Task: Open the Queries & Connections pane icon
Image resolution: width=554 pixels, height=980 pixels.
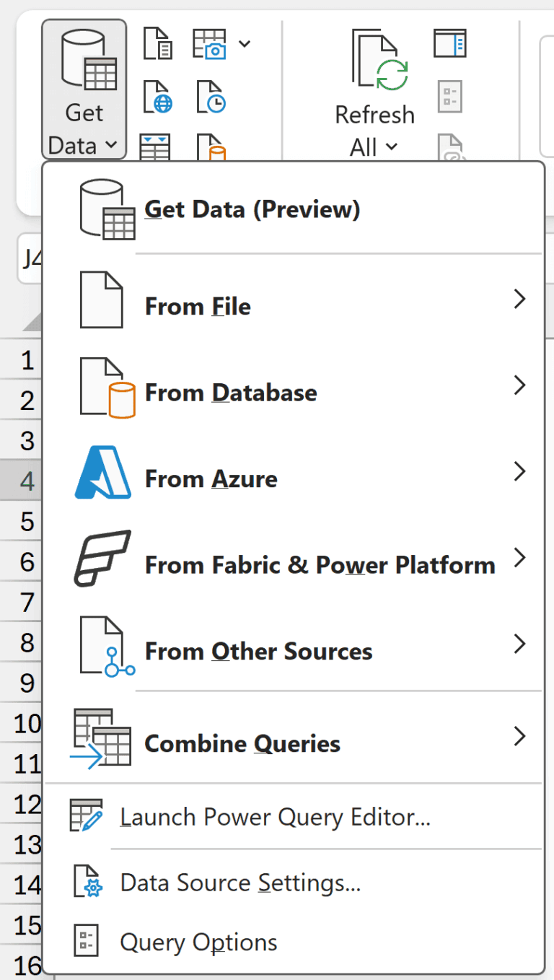Action: (x=450, y=43)
